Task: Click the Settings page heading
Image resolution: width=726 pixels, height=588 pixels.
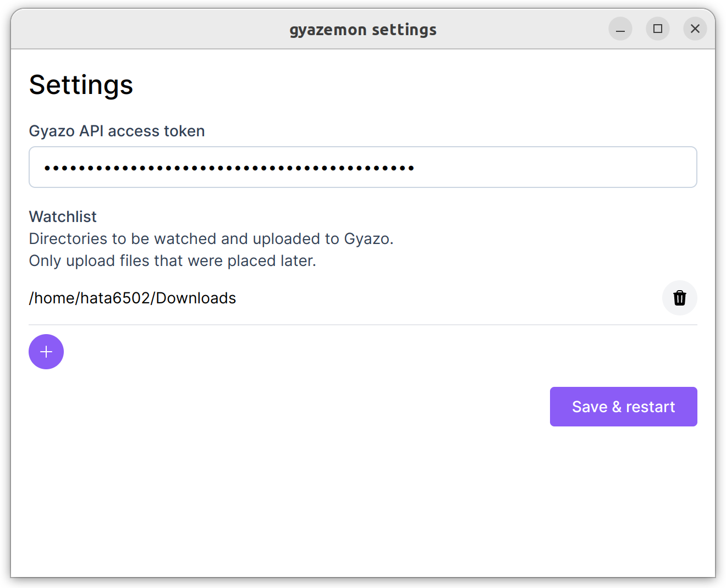Action: 81,85
